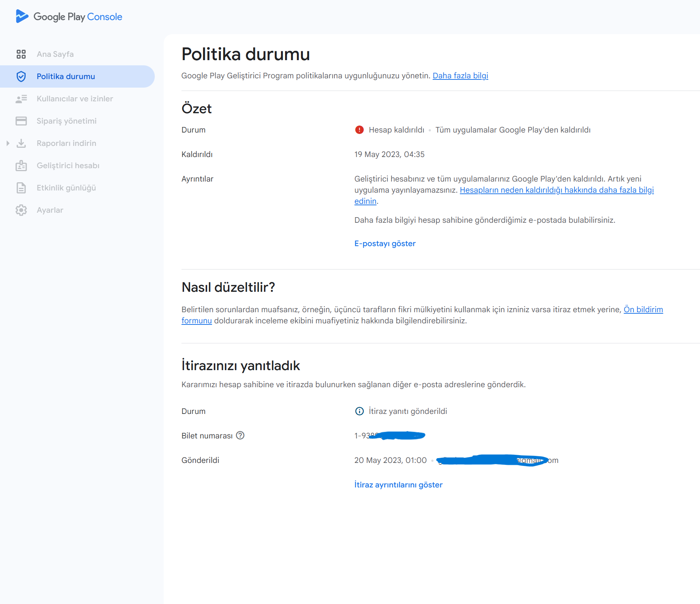This screenshot has width=700, height=604.
Task: Open the Ön bildirim formunu link
Action: click(643, 310)
